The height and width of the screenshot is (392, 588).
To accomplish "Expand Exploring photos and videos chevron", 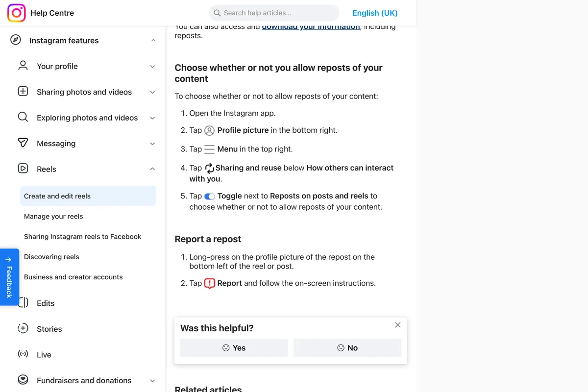I will point(152,118).
